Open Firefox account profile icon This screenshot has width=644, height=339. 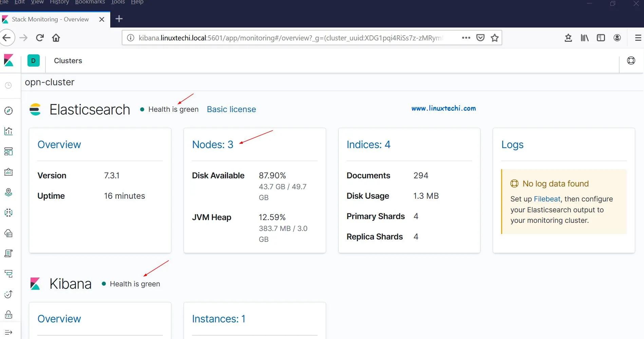point(617,38)
